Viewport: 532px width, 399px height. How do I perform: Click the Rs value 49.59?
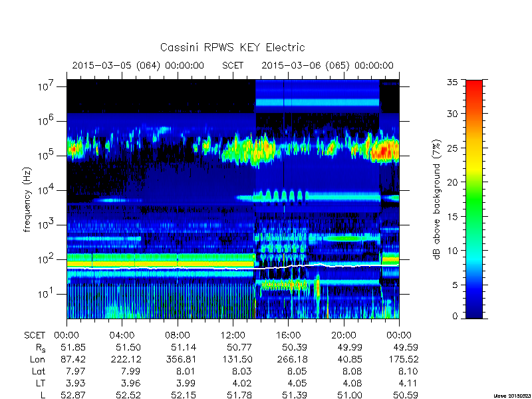pyautogui.click(x=406, y=347)
